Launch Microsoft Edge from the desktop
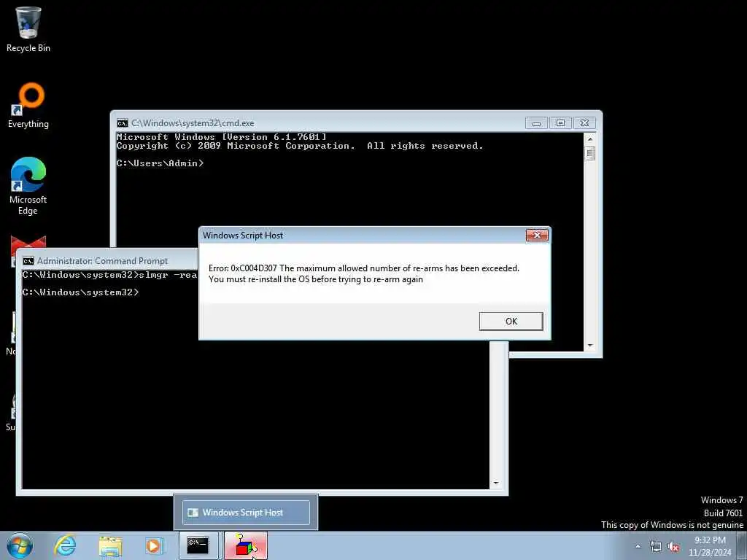The image size is (747, 560). tap(28, 186)
